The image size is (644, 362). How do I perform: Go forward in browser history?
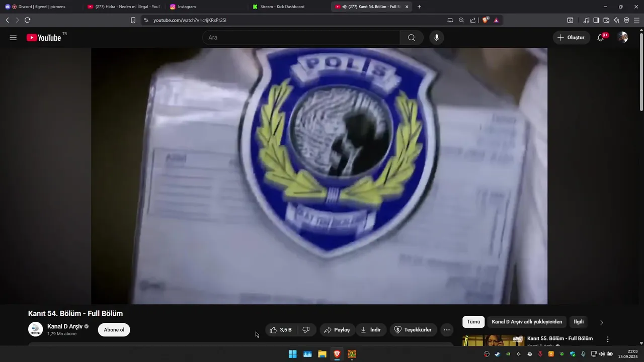[17, 20]
